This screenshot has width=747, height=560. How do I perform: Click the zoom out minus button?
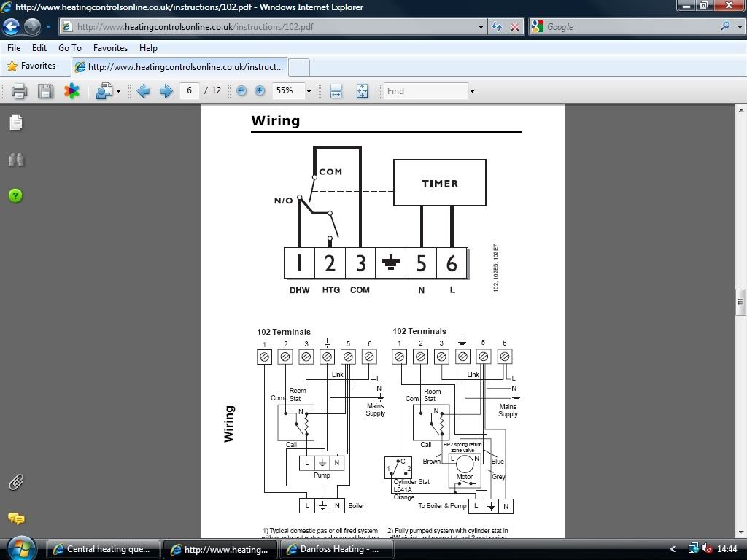(x=241, y=91)
